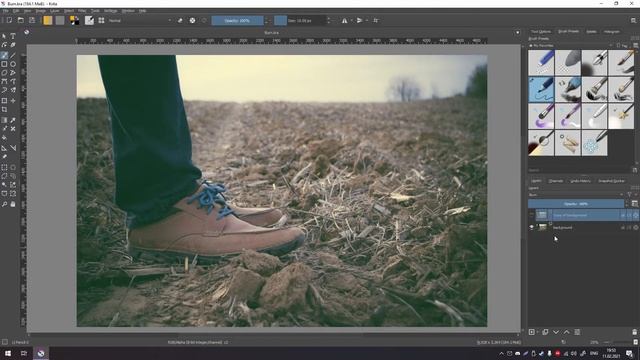Select the Freehand Brush tool
This screenshot has height=360, width=640.
4,55
